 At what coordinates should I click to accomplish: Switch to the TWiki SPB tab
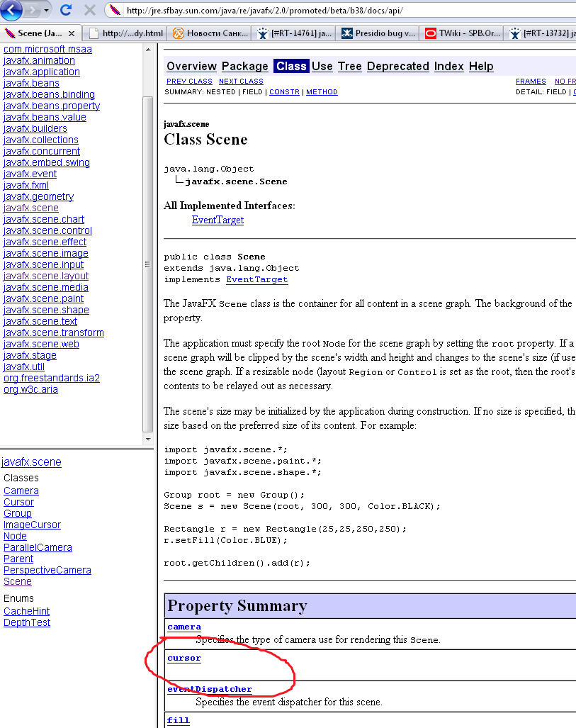pos(463,33)
